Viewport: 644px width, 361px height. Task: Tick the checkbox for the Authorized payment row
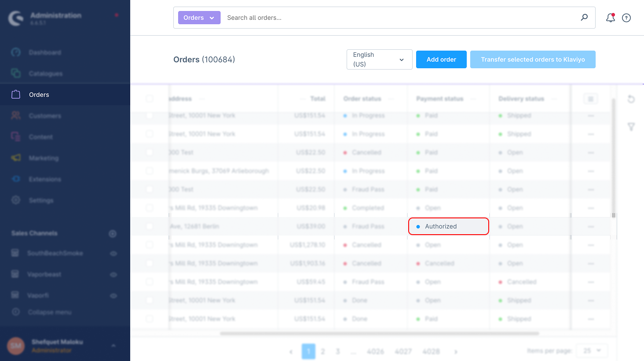[x=150, y=226]
